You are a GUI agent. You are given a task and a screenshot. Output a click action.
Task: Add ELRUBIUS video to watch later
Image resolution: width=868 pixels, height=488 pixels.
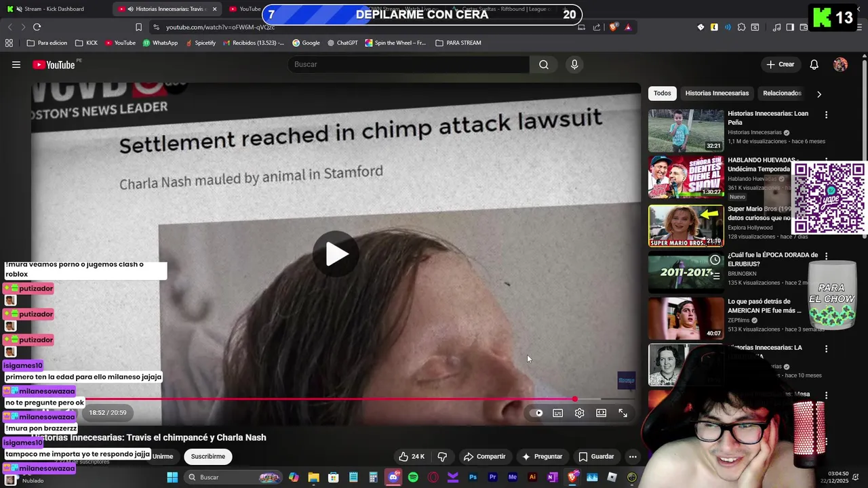tap(715, 260)
